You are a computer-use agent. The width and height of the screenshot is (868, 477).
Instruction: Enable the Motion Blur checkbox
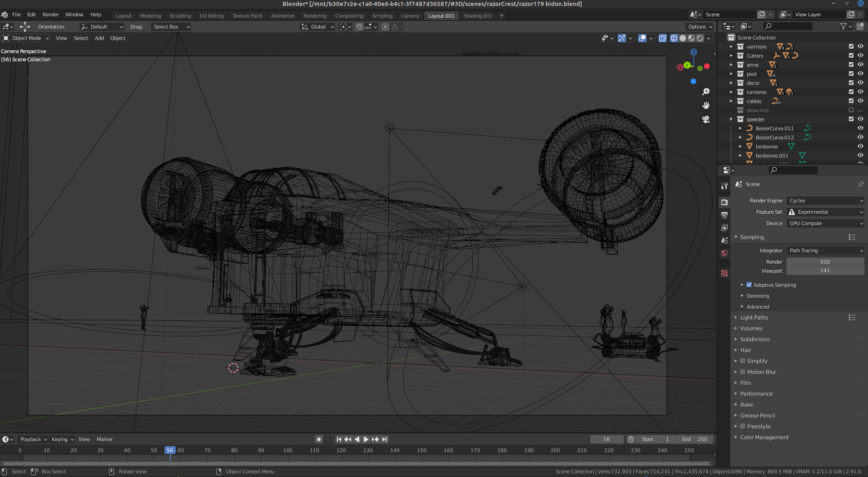click(743, 372)
